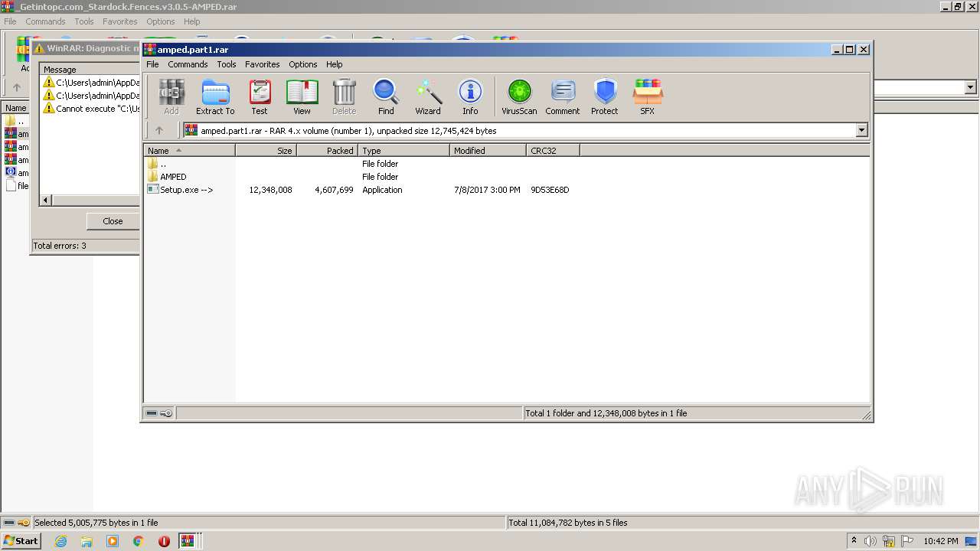The height and width of the screenshot is (551, 980).
Task: Click the taskbar clock 10:42 PM
Action: (941, 541)
